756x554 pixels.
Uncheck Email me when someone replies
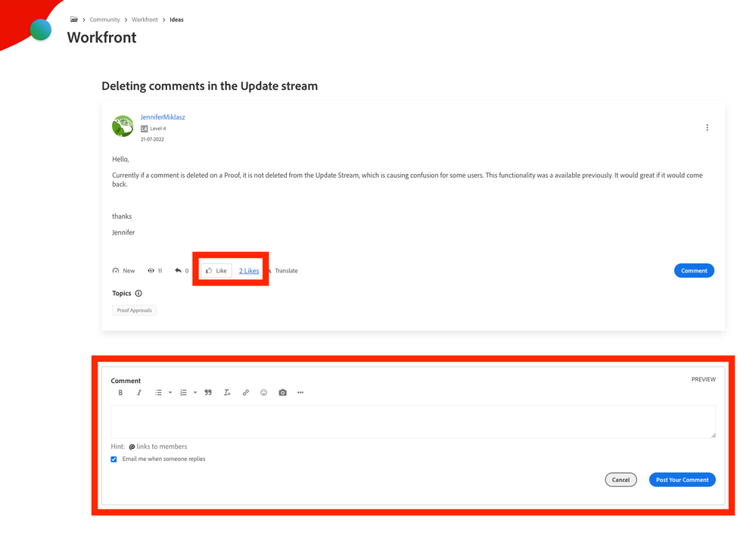click(x=114, y=459)
